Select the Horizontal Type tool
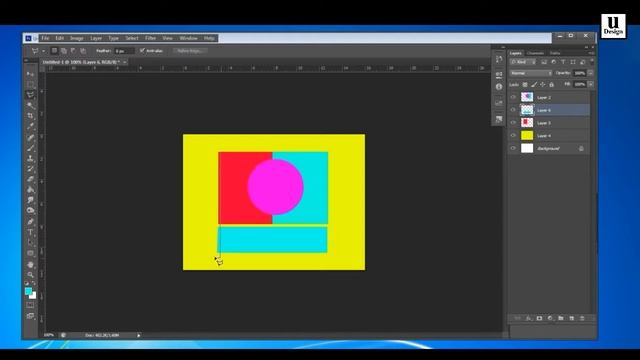 tap(30, 232)
